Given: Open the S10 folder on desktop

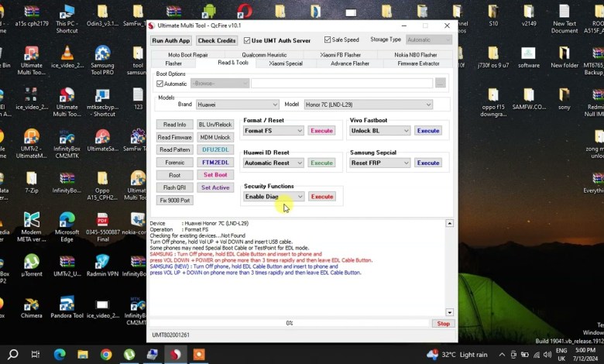Looking at the screenshot, I should pyautogui.click(x=493, y=15).
